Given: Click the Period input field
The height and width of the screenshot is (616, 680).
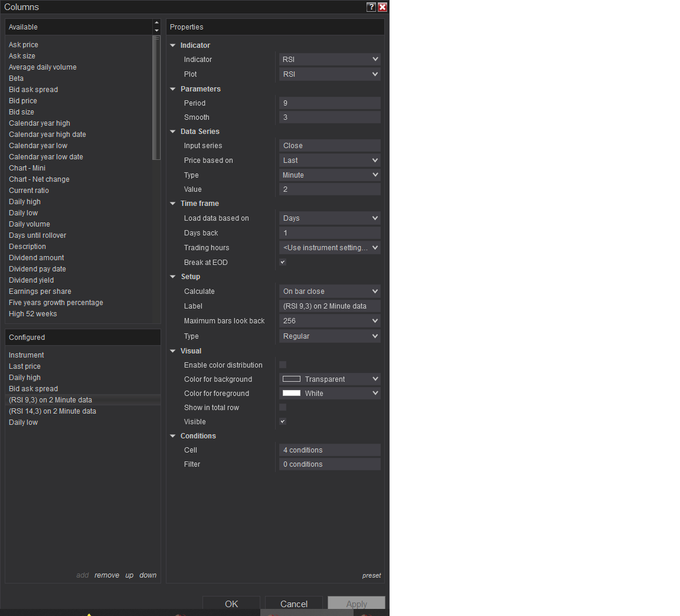Looking at the screenshot, I should (x=329, y=103).
